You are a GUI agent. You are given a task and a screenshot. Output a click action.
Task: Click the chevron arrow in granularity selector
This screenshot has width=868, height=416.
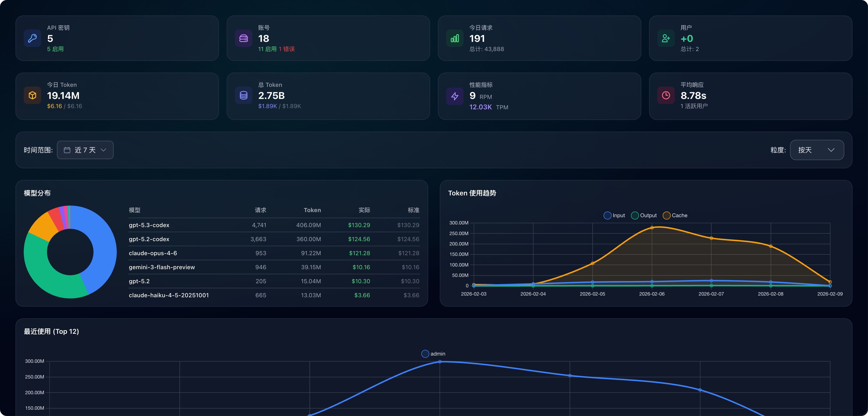[x=831, y=150]
